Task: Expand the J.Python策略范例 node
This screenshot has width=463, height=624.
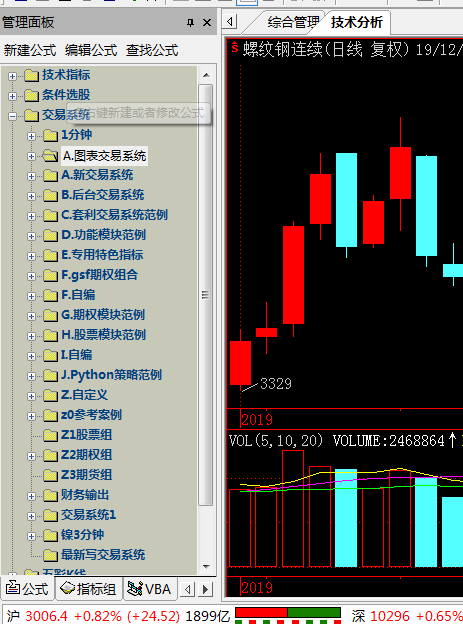Action: point(31,376)
